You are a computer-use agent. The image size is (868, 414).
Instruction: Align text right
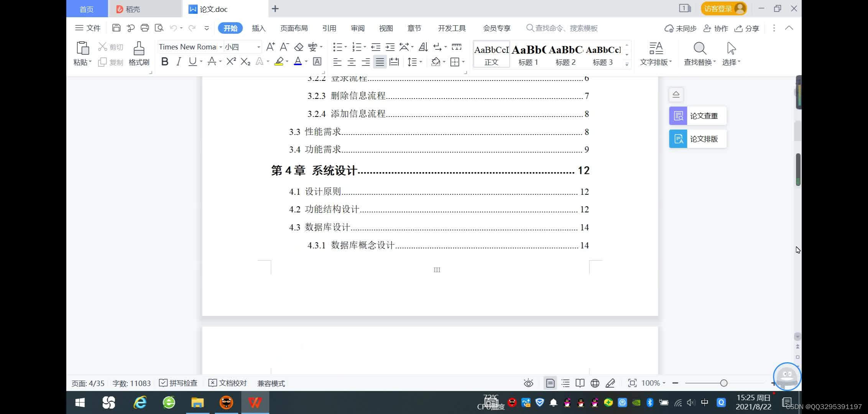click(365, 62)
